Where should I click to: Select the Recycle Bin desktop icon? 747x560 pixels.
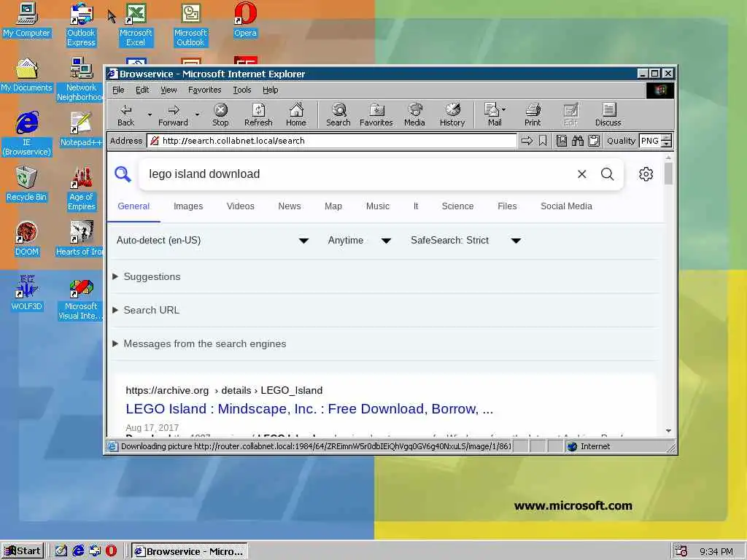point(27,184)
